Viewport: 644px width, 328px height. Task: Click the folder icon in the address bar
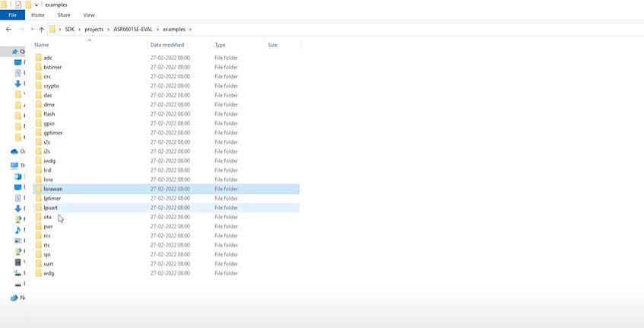[52, 30]
